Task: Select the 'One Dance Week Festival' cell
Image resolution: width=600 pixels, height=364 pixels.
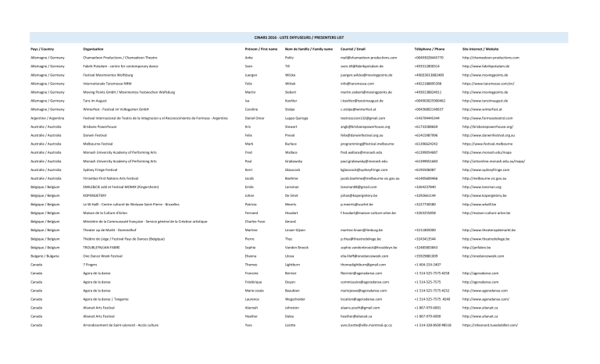Action: click(102, 256)
